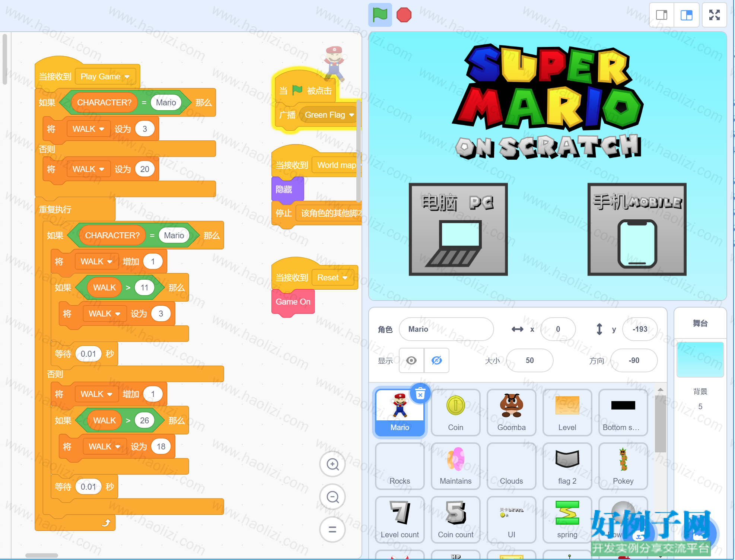Click the stop other scripts block
Viewport: 735px width, 560px height.
click(317, 213)
